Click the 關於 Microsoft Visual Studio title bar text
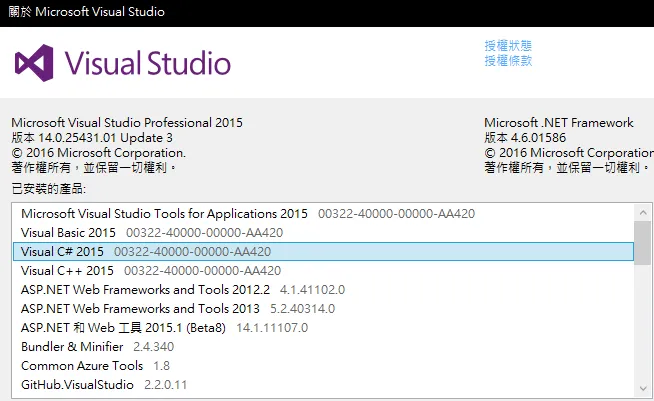The height and width of the screenshot is (401, 654). pyautogui.click(x=86, y=12)
